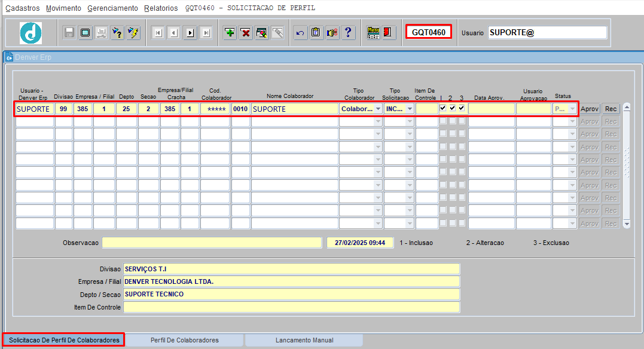The height and width of the screenshot is (349, 644).
Task: Open the Cadastros menu
Action: pos(23,8)
